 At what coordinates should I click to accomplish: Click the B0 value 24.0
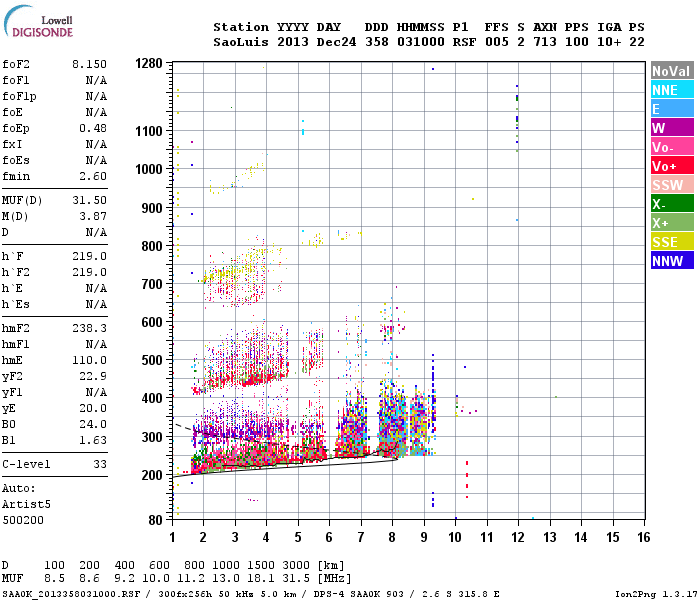[x=93, y=424]
